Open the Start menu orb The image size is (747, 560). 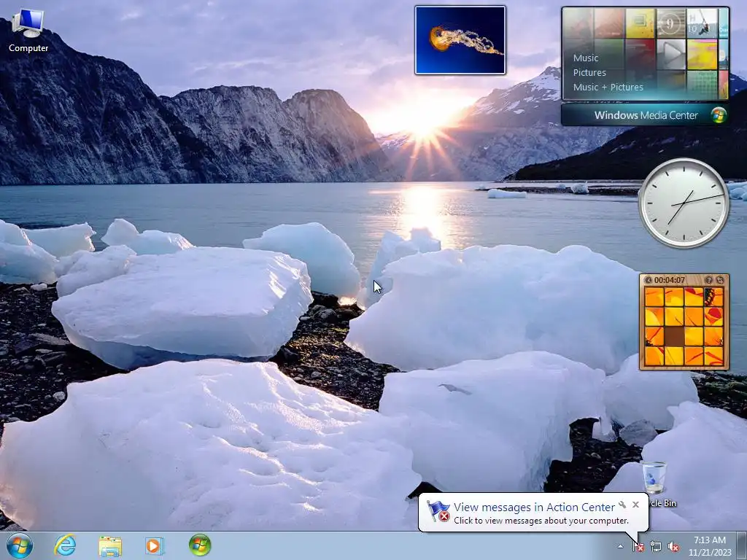click(x=20, y=545)
